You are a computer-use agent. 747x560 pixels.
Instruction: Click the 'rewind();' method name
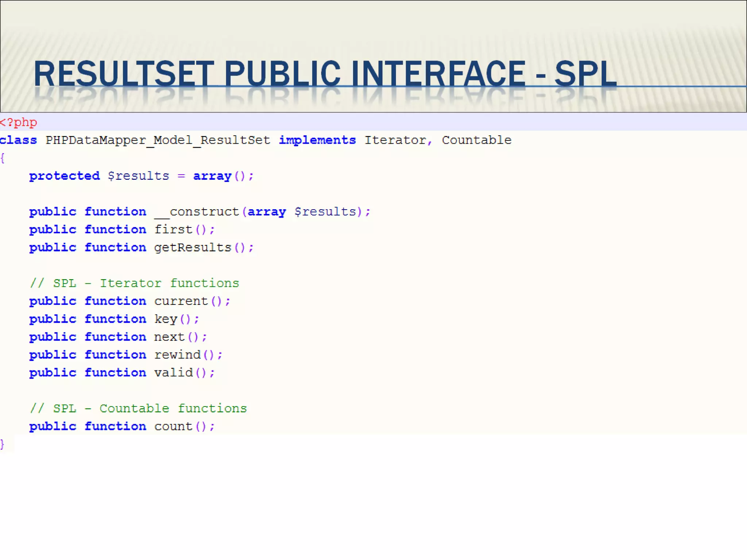coord(188,355)
